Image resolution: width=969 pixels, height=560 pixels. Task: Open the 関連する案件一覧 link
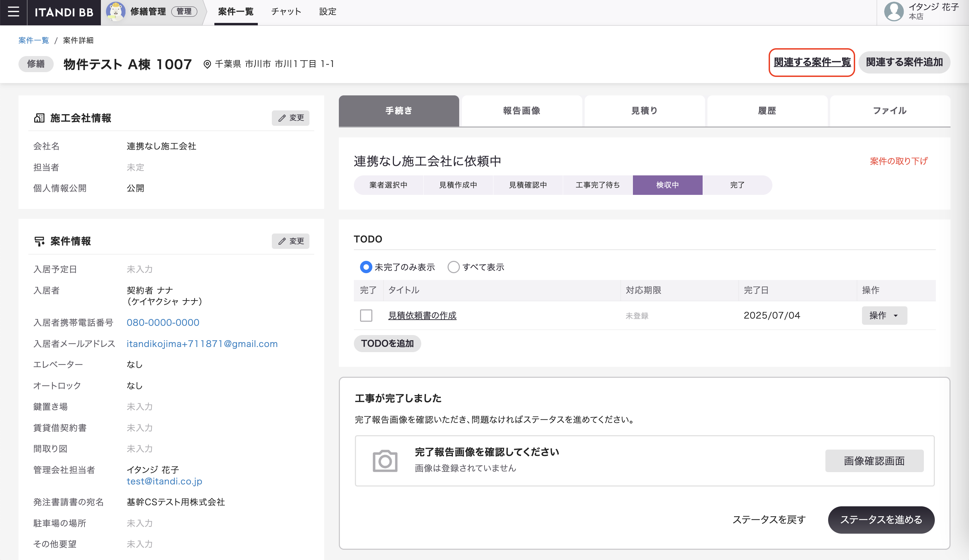tap(812, 62)
